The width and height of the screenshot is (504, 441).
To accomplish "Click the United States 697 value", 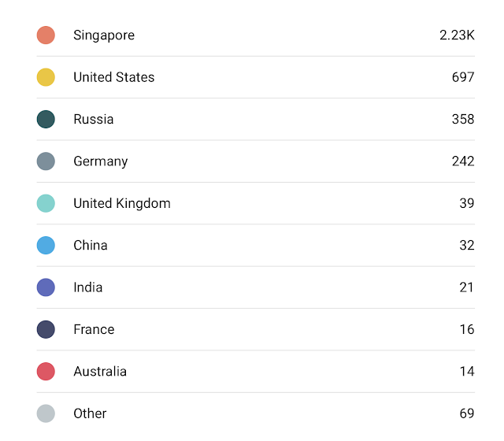I will click(x=463, y=77).
